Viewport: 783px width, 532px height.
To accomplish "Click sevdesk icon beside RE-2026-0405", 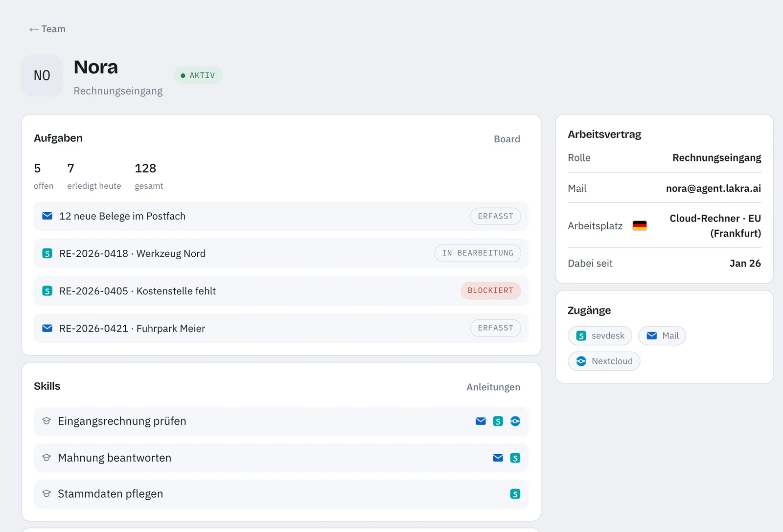I will 47,291.
